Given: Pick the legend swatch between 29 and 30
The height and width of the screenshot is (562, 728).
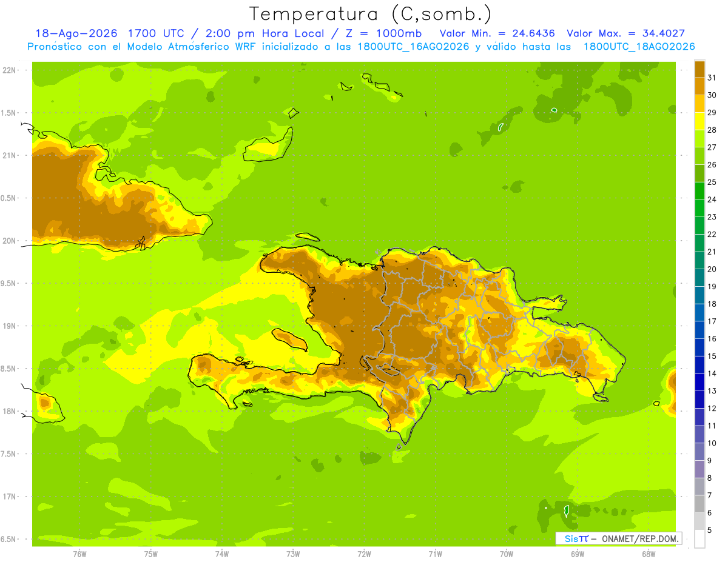Looking at the screenshot, I should click(699, 104).
